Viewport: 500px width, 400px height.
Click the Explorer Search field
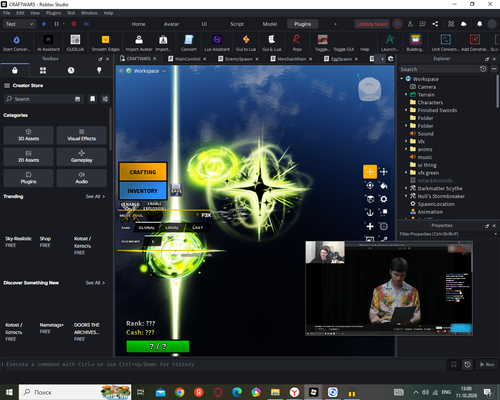(x=438, y=69)
